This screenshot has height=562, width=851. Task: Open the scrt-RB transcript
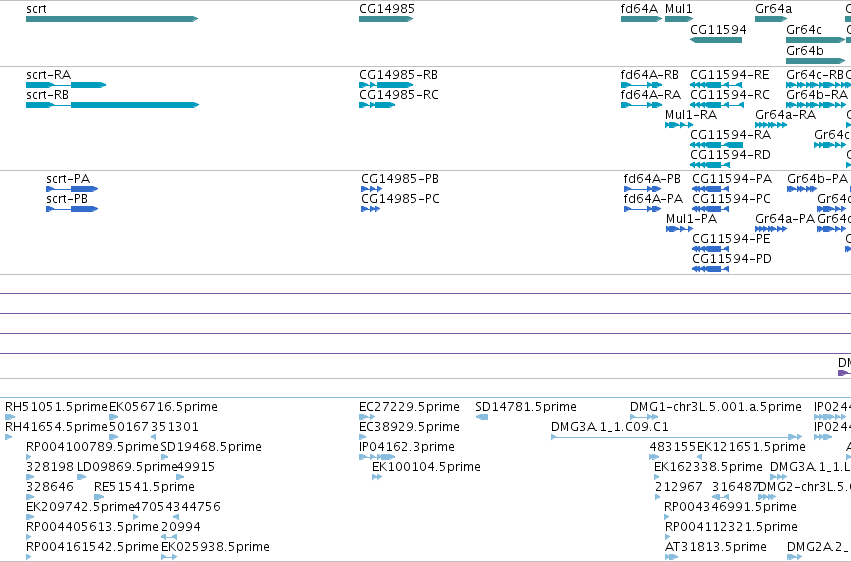pos(112,105)
